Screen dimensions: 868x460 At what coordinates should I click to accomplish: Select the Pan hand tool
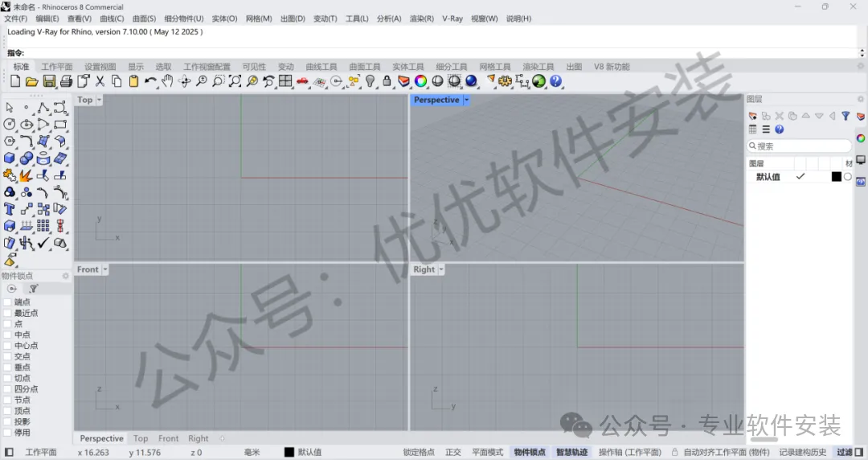point(167,81)
